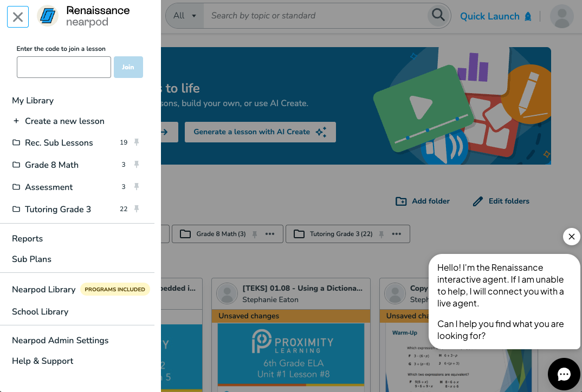This screenshot has height=392, width=582.
Task: Click the folder icon on Tutoring Grade 3 chip
Action: click(x=299, y=234)
